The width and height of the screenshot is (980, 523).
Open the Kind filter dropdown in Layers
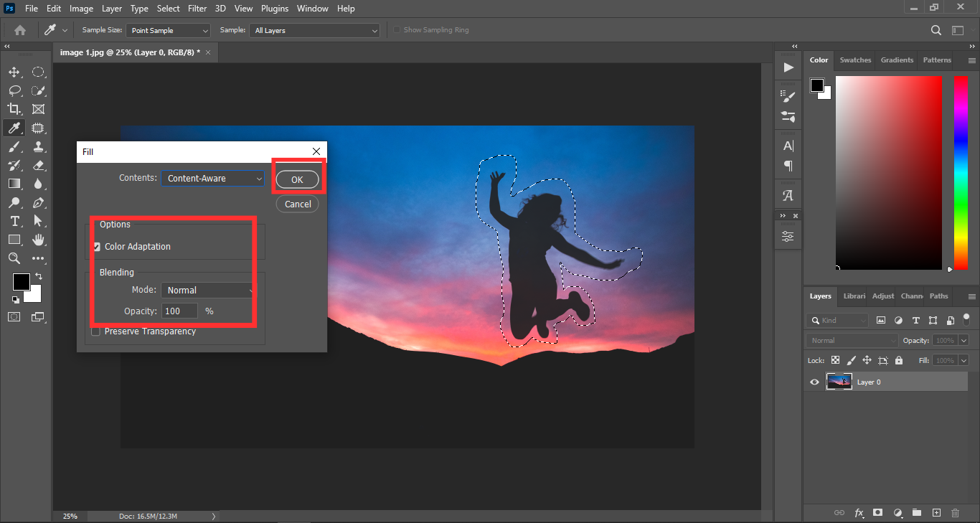tap(837, 321)
